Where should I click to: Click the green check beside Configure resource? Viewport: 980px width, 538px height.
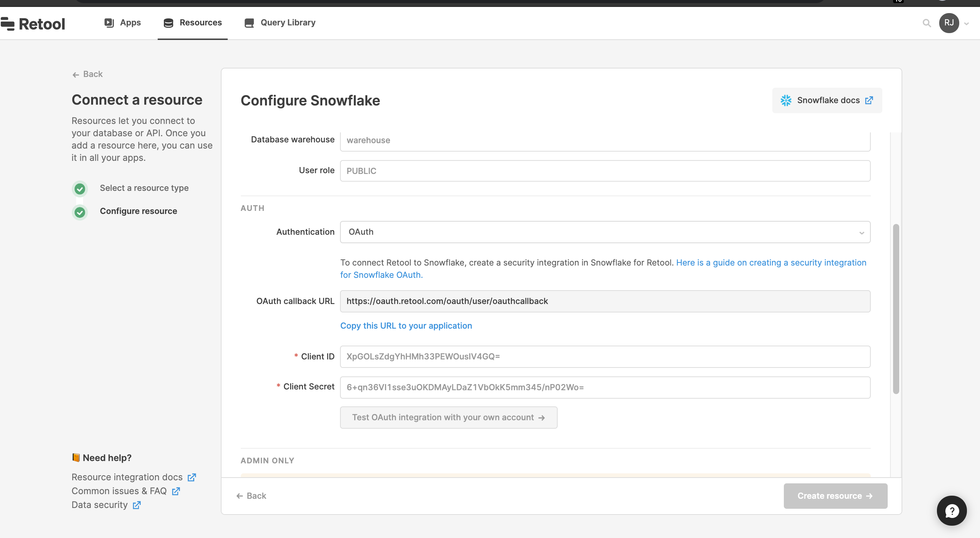80,212
